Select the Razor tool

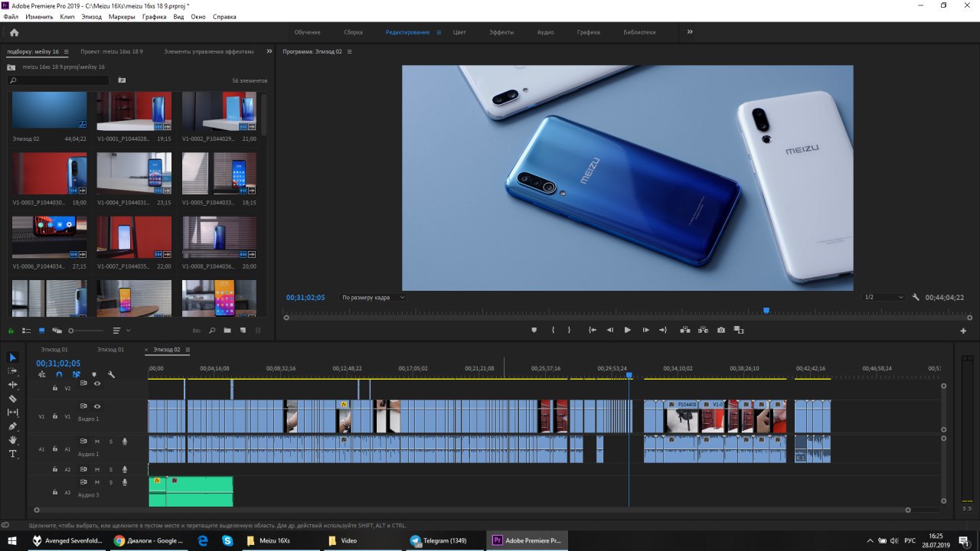pos(12,399)
